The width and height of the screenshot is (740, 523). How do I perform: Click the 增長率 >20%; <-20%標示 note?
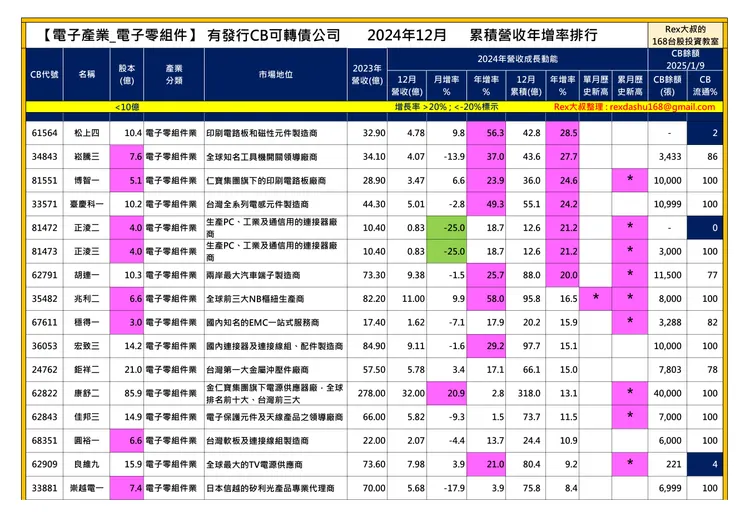click(446, 107)
